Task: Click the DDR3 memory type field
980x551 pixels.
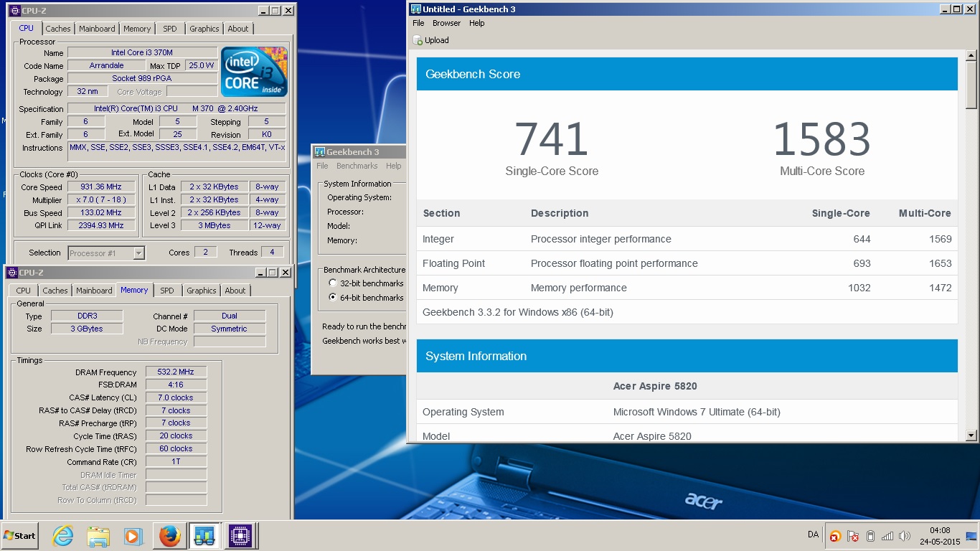Action: (x=88, y=316)
